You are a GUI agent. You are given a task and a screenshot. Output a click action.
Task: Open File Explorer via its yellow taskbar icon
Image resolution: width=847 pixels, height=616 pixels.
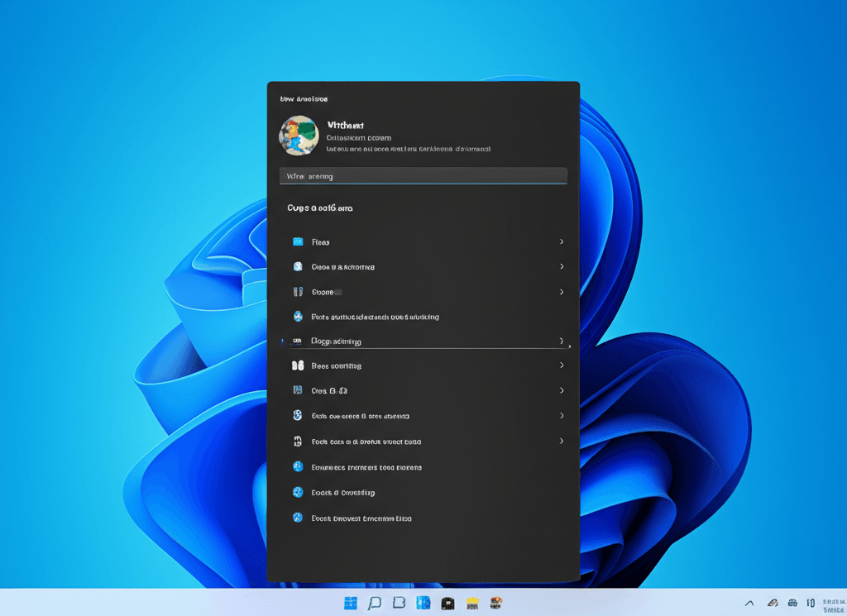click(x=473, y=603)
